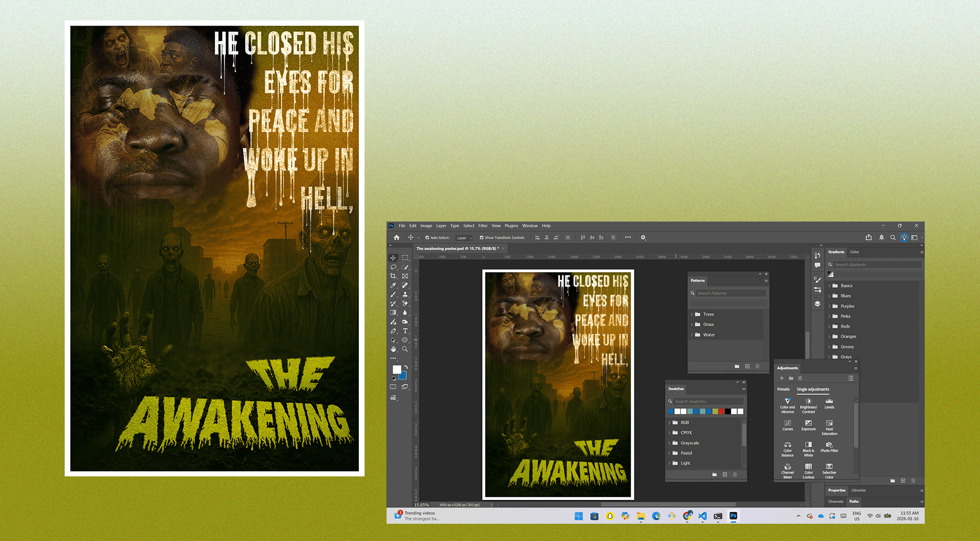
Task: Select the Eyedropper tool
Action: [393, 285]
